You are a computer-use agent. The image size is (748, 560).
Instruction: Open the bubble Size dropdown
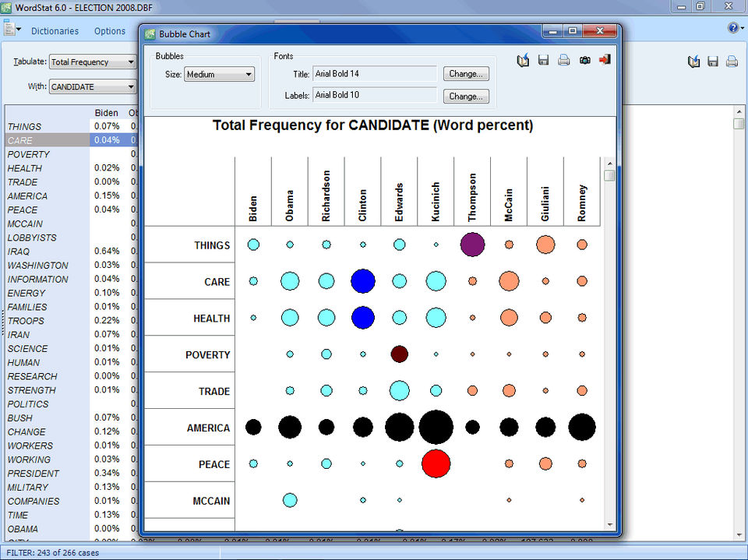[x=219, y=75]
